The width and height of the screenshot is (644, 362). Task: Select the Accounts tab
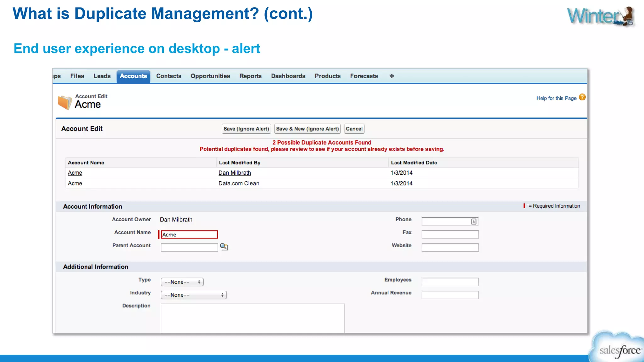tap(133, 76)
